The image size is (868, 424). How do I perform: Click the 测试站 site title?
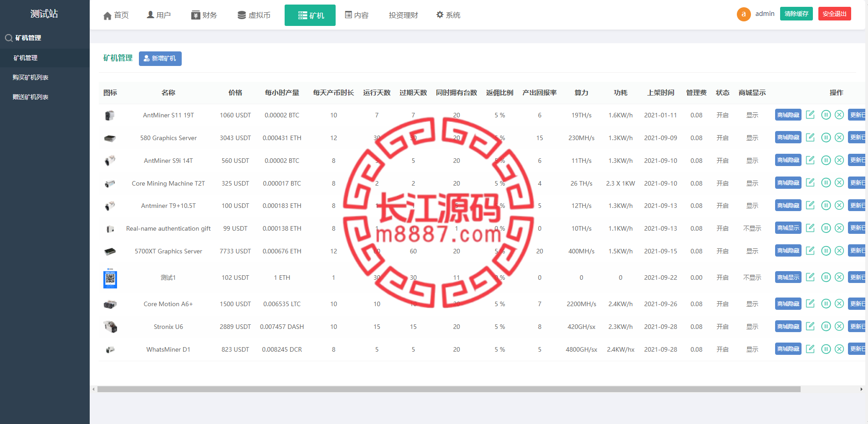coord(44,14)
